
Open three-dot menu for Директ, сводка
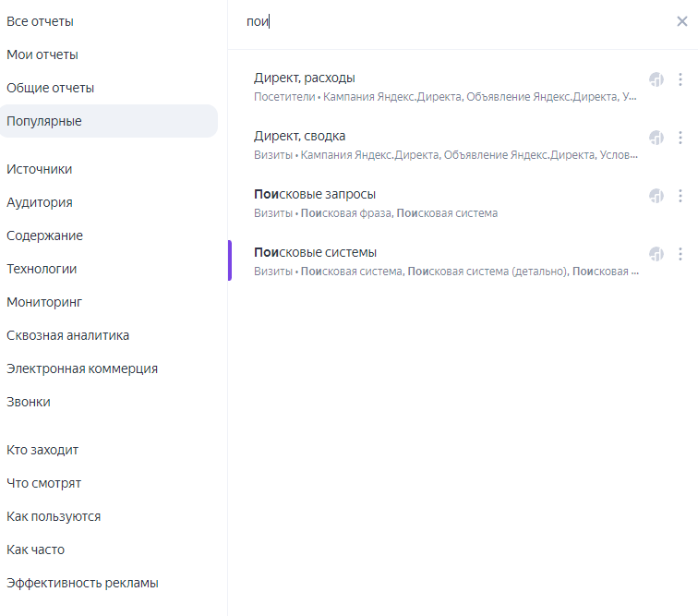pos(680,138)
